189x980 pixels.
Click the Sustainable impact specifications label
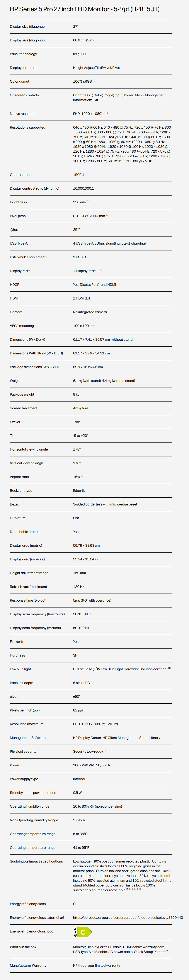click(x=36, y=861)
